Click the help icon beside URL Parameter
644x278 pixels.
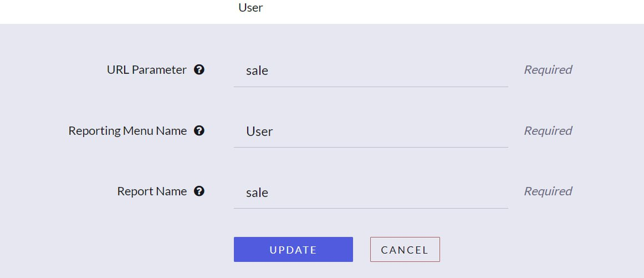click(199, 70)
